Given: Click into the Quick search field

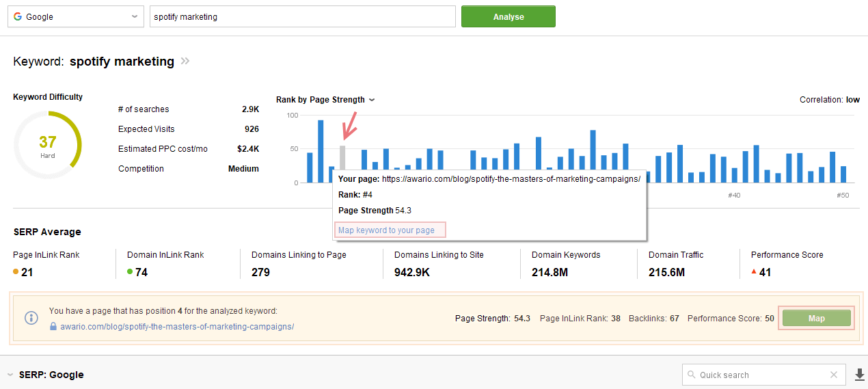Looking at the screenshot, I should click(759, 375).
